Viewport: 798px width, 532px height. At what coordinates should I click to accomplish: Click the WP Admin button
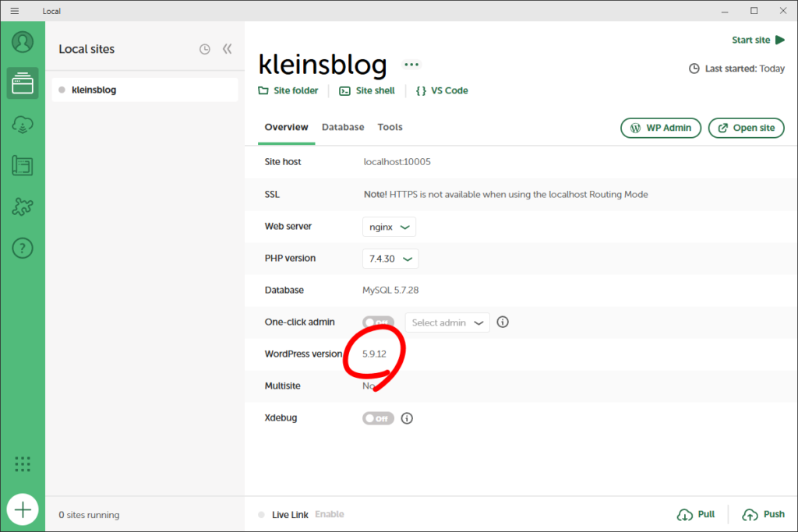pyautogui.click(x=661, y=128)
